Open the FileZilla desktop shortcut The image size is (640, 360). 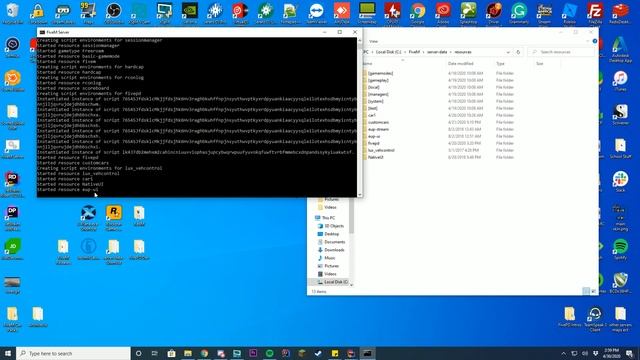tap(595, 13)
